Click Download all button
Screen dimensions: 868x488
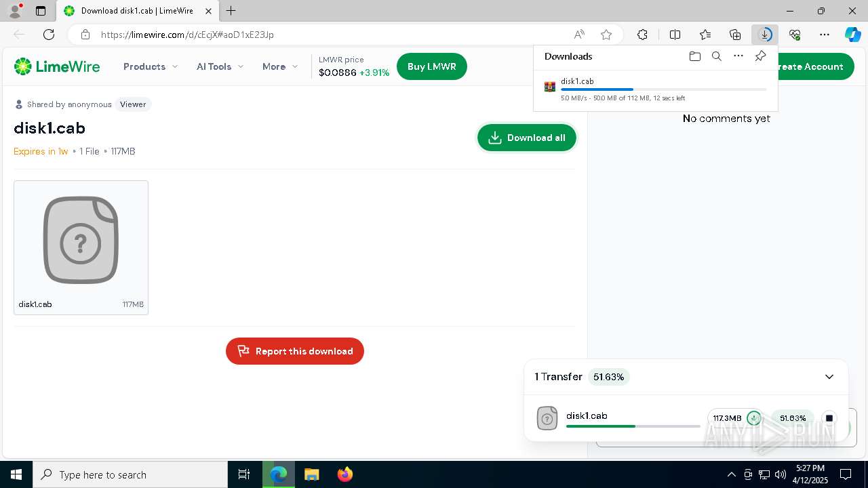(x=527, y=138)
